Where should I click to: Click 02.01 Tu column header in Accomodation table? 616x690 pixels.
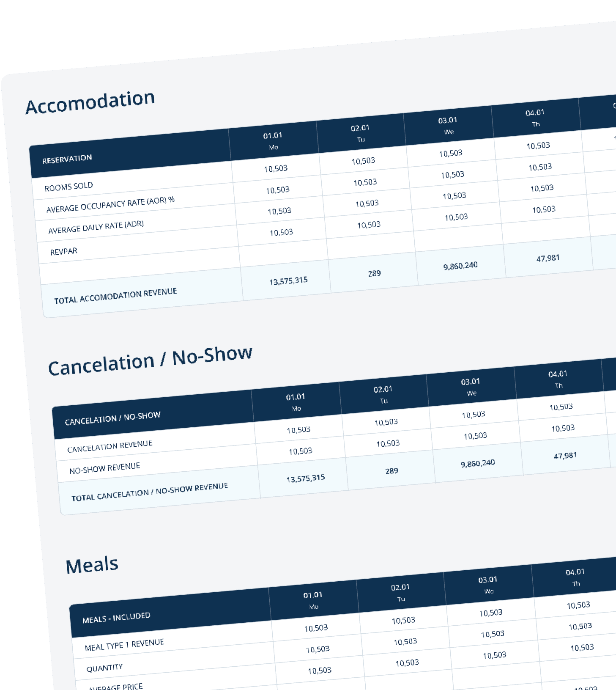pos(360,133)
